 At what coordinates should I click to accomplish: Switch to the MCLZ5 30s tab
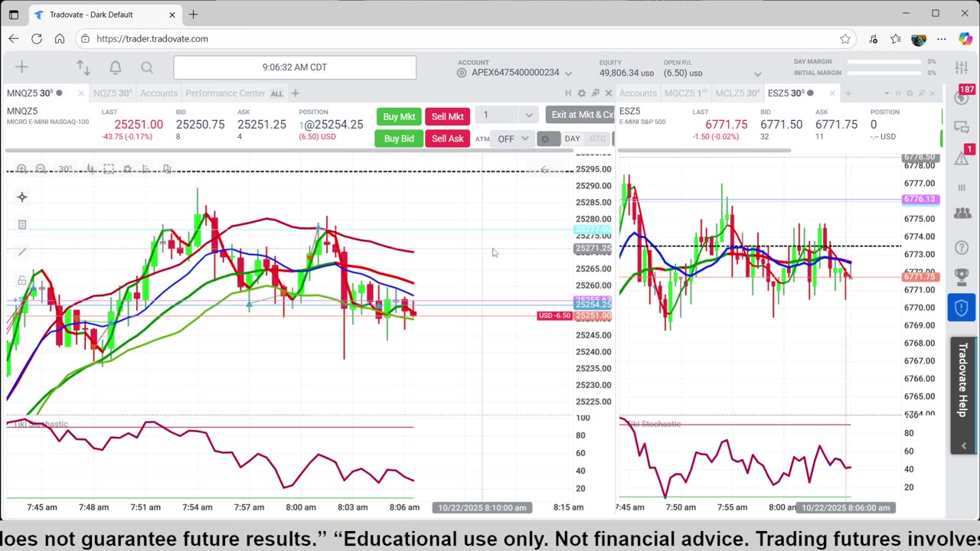[x=737, y=93]
